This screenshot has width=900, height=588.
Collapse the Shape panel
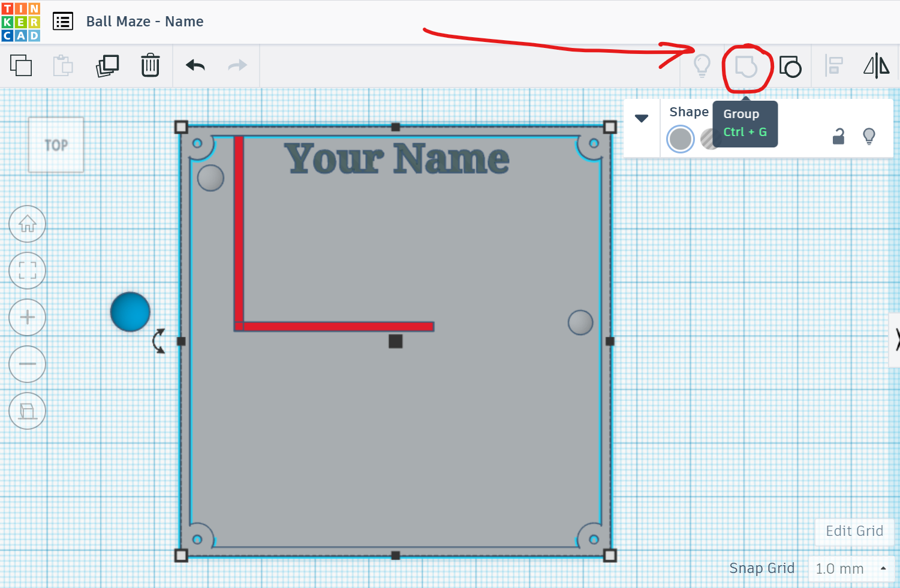click(x=641, y=119)
